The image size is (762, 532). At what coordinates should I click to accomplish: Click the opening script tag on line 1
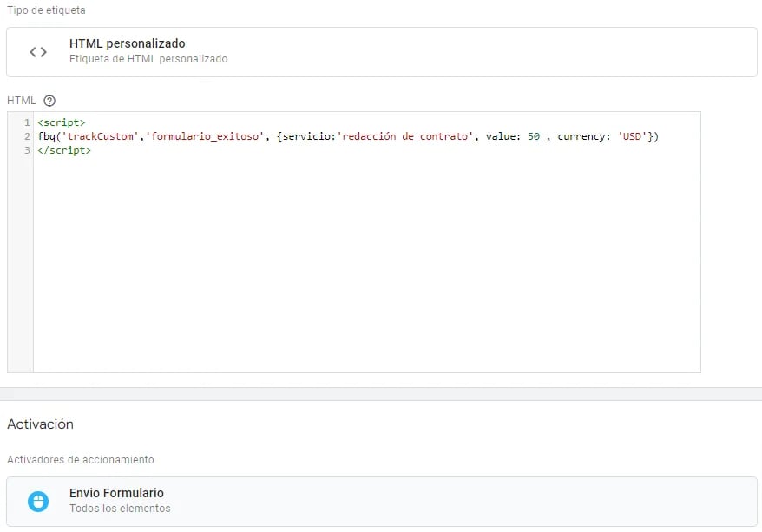point(62,122)
